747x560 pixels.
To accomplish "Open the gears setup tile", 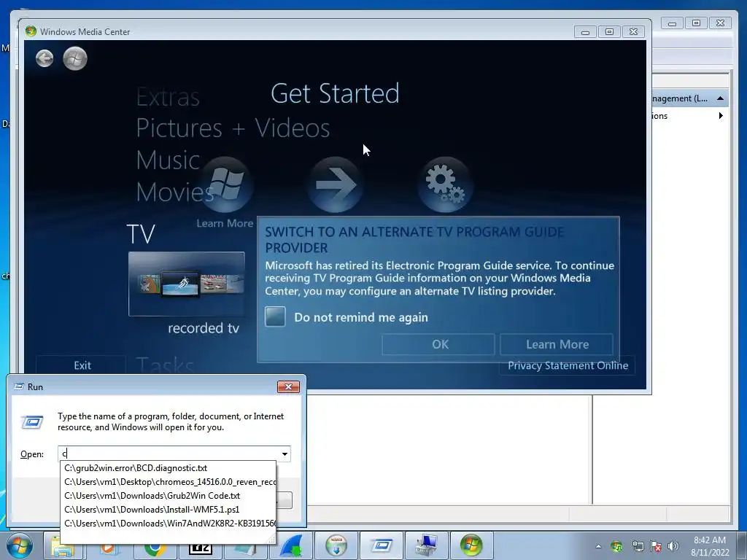I will (445, 184).
